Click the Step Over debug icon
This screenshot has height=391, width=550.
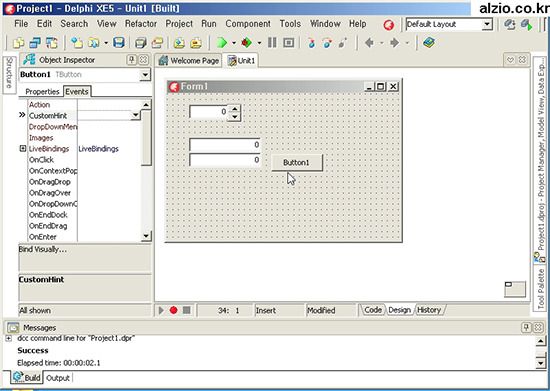click(x=327, y=43)
